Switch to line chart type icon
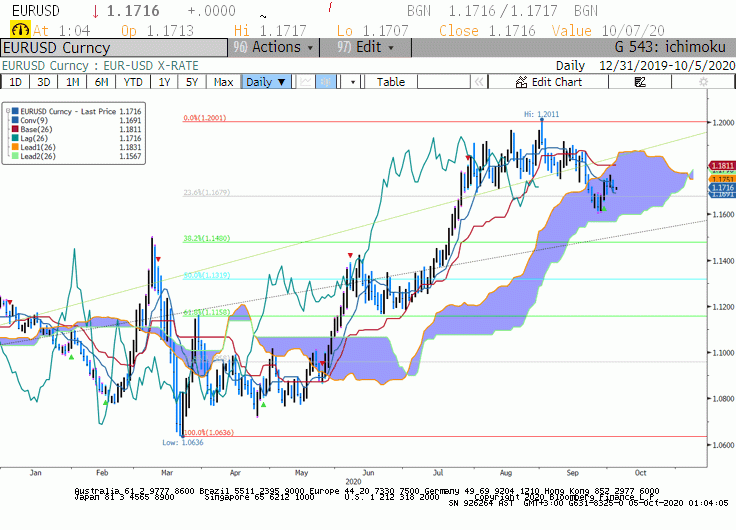The height and width of the screenshot is (530, 736). (x=305, y=82)
